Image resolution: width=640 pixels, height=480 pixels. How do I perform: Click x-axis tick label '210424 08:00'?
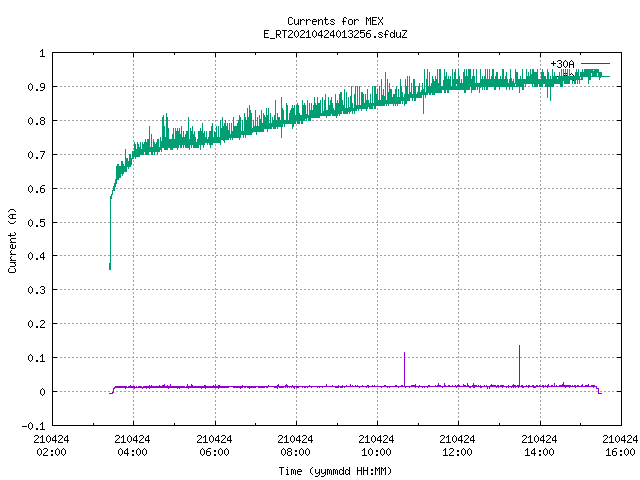(x=295, y=446)
